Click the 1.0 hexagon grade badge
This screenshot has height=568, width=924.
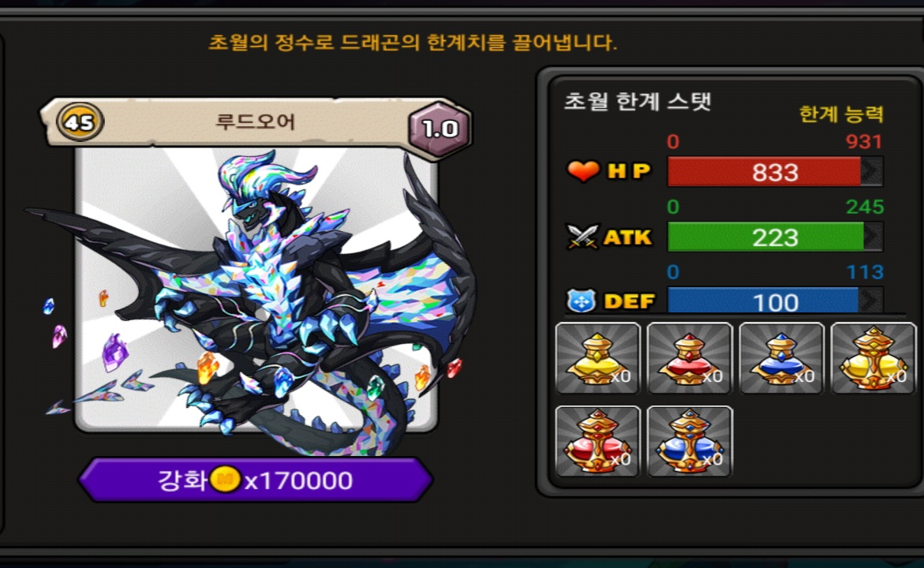pos(440,129)
